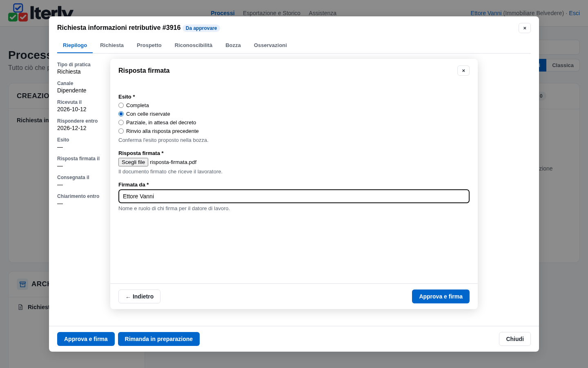The height and width of the screenshot is (368, 588).
Task: Pick Rinvio alla risposta precedente option
Action: tap(121, 131)
